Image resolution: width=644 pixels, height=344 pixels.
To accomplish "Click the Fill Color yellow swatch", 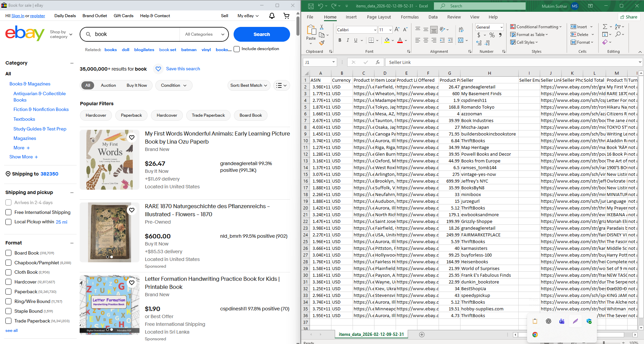I will pos(387,40).
